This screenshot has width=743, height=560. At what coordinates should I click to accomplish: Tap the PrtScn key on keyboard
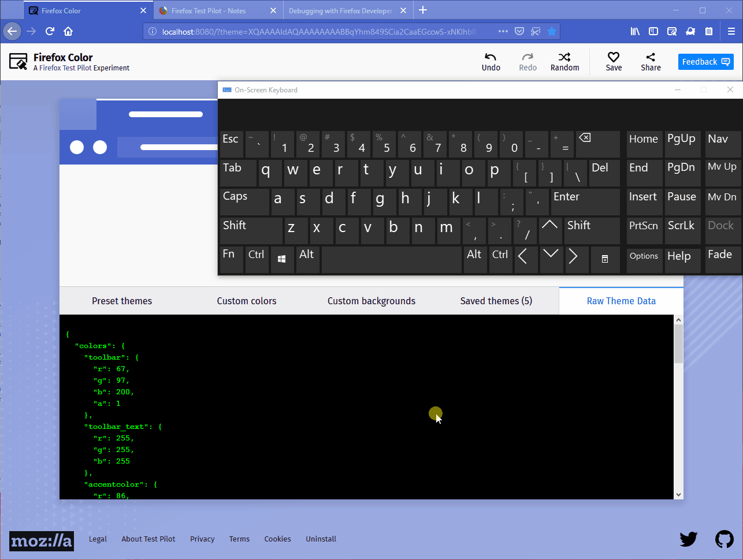[x=644, y=231]
